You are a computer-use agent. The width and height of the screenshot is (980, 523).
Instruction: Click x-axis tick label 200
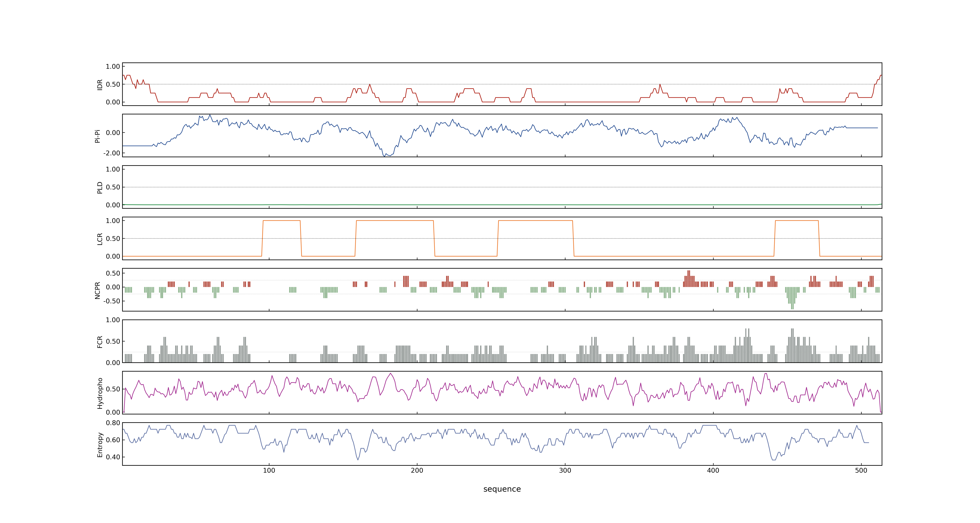417,470
